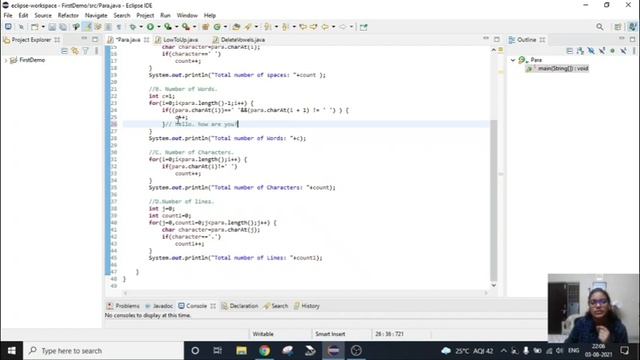Toggle Sort in Outline view
This screenshot has height=360, width=640.
(x=580, y=51)
